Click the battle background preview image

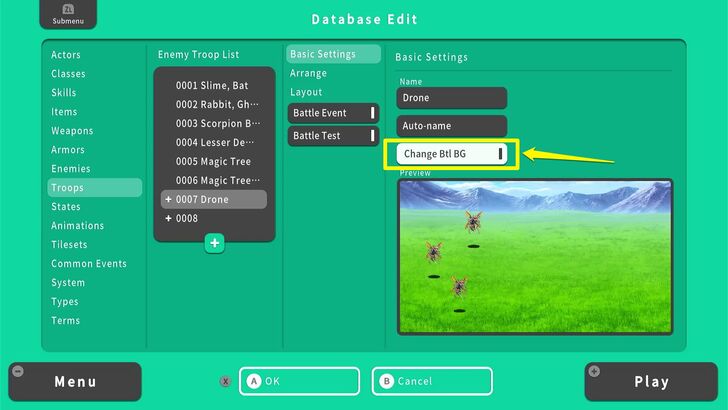tap(535, 257)
